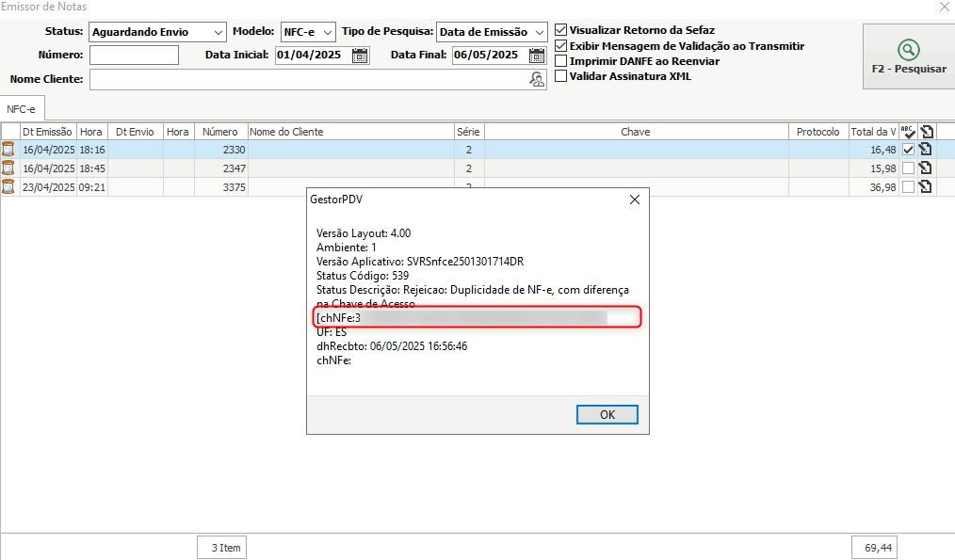Open the Data Final calendar picker
The image size is (955, 560).
(537, 56)
